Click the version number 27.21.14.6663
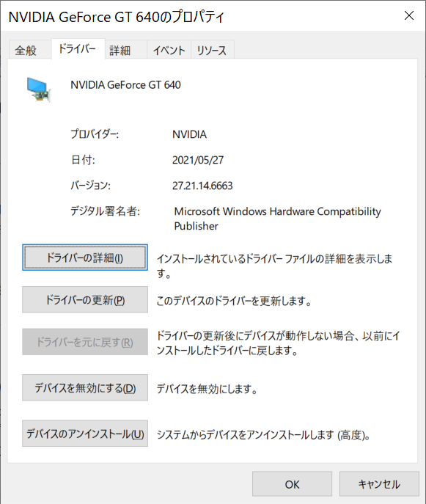The height and width of the screenshot is (504, 426). (202, 186)
